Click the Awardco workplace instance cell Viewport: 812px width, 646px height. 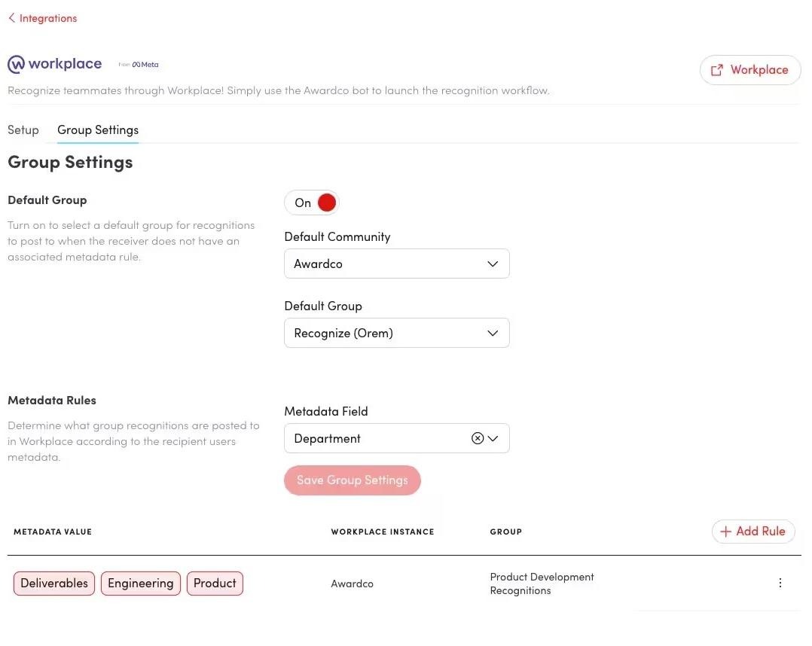click(x=352, y=584)
